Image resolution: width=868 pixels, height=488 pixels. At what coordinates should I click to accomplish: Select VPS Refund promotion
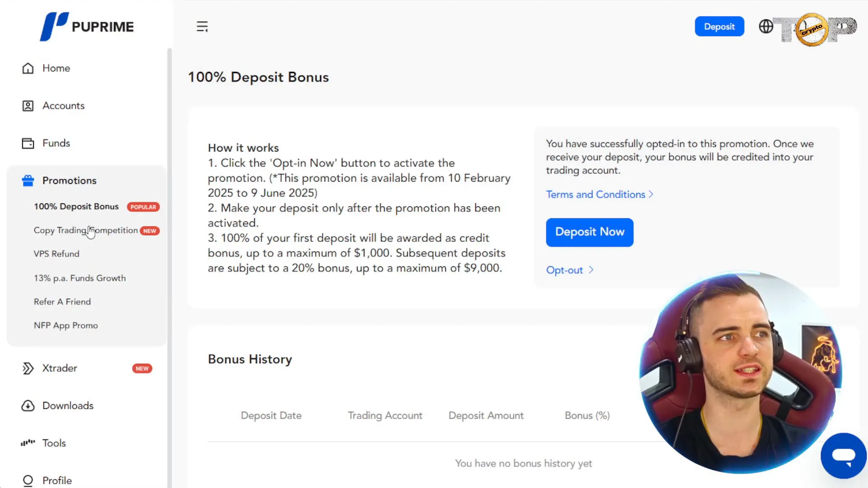[57, 254]
